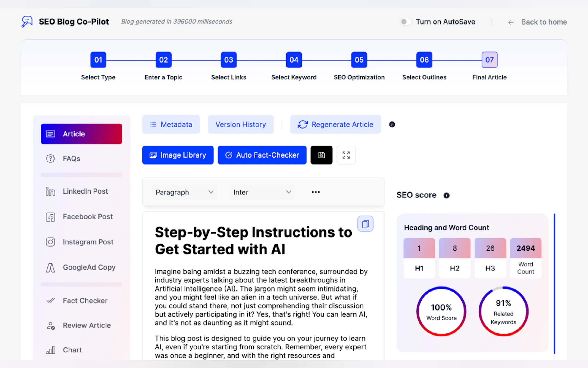Copy article using the clipboard icon
Viewport: 588px width, 368px height.
coord(365,224)
